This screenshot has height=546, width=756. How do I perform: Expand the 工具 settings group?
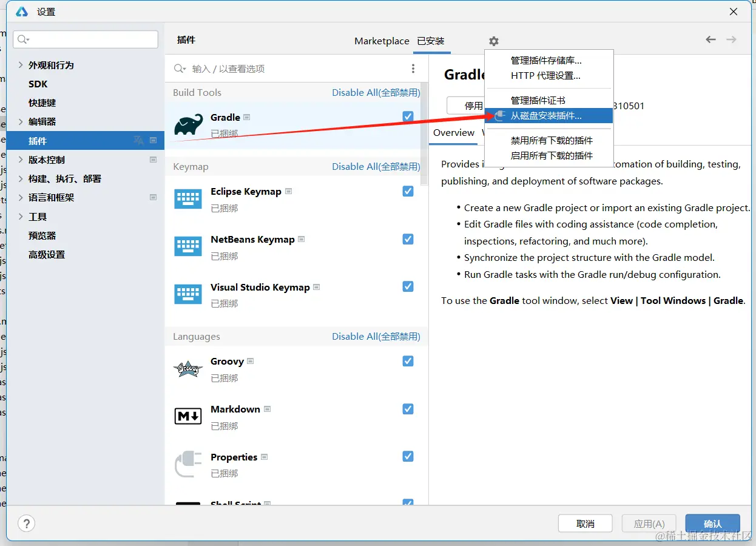tap(21, 217)
